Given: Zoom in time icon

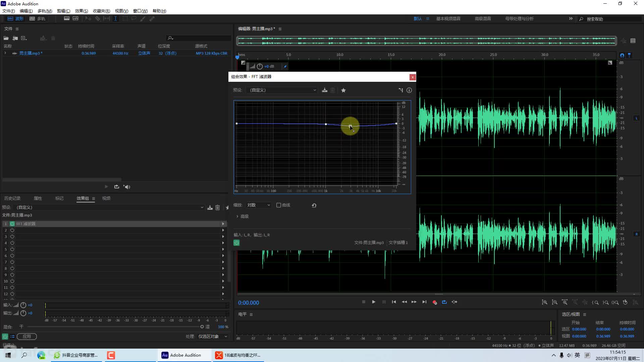Looking at the screenshot, I should (x=565, y=302).
